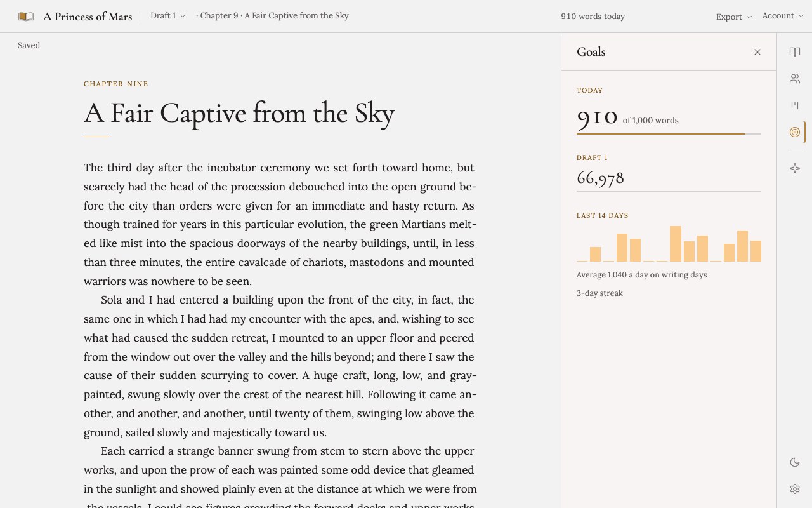Click the open book logo icon
812x508 pixels.
click(26, 17)
